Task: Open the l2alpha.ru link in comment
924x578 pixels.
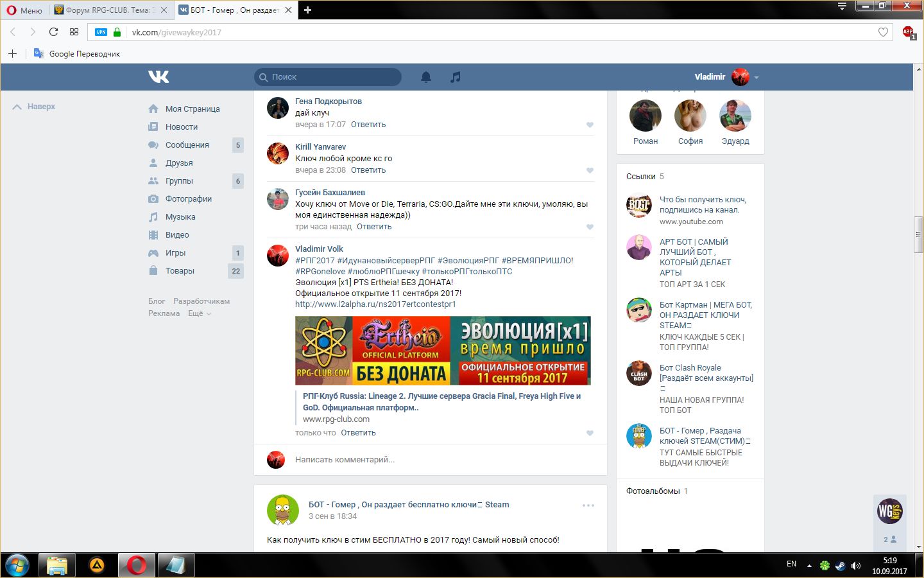Action: (x=375, y=304)
